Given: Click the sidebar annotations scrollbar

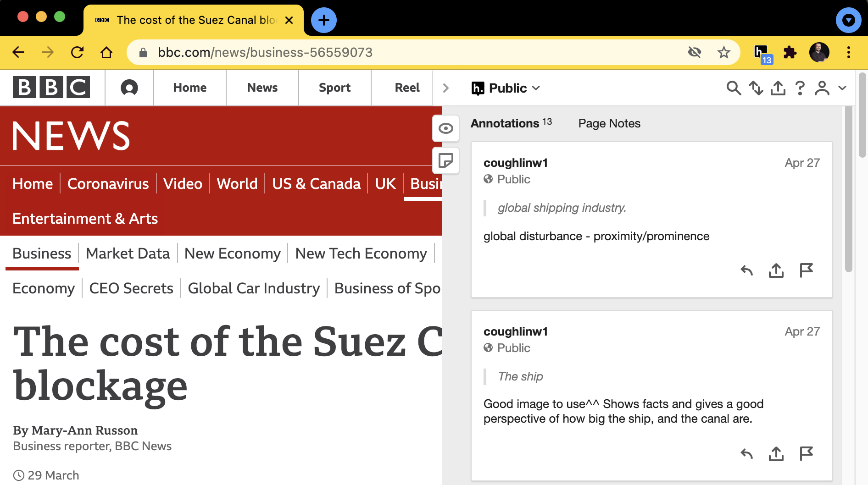Looking at the screenshot, I should click(x=849, y=189).
